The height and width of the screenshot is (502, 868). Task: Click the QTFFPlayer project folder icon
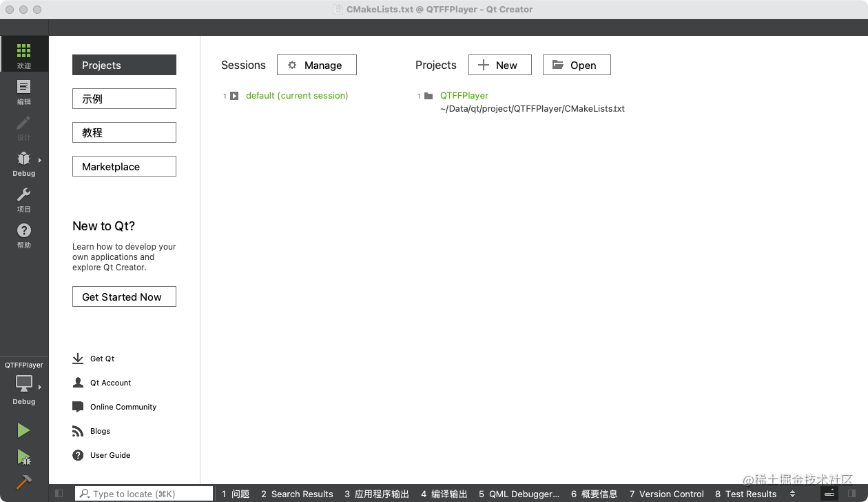click(x=428, y=96)
